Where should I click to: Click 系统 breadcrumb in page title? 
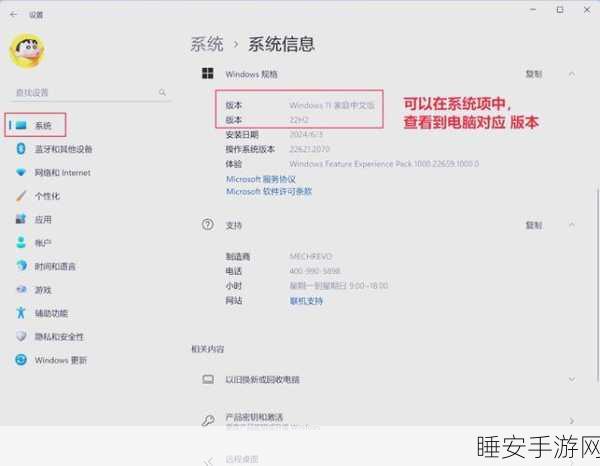[x=207, y=44]
